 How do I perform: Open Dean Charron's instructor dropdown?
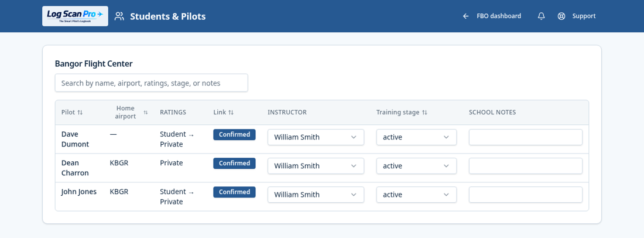316,166
